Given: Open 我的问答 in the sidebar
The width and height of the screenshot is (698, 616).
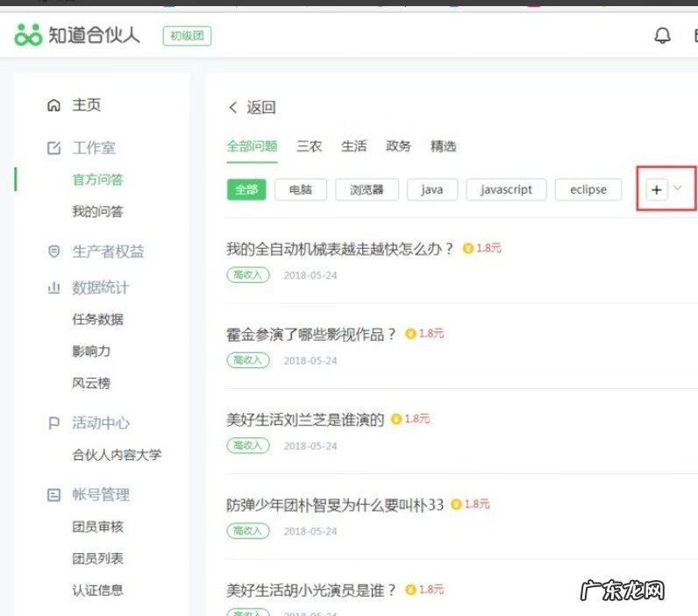Looking at the screenshot, I should [97, 211].
